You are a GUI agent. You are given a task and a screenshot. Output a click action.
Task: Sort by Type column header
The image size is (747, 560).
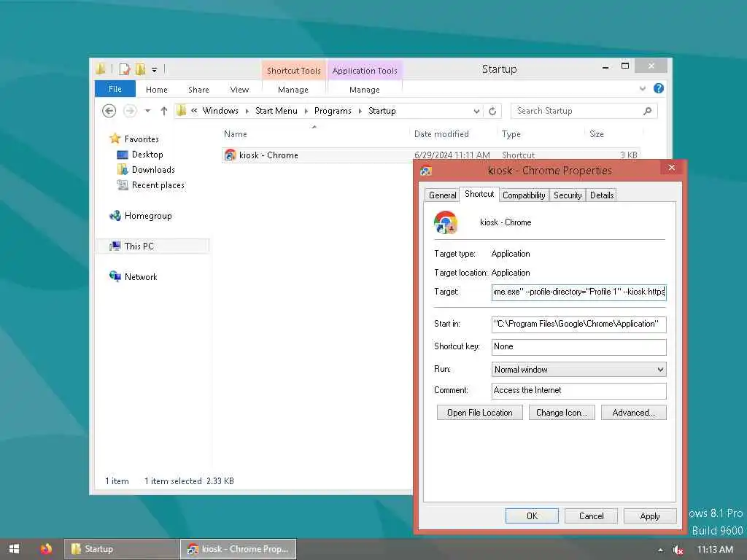(x=511, y=134)
